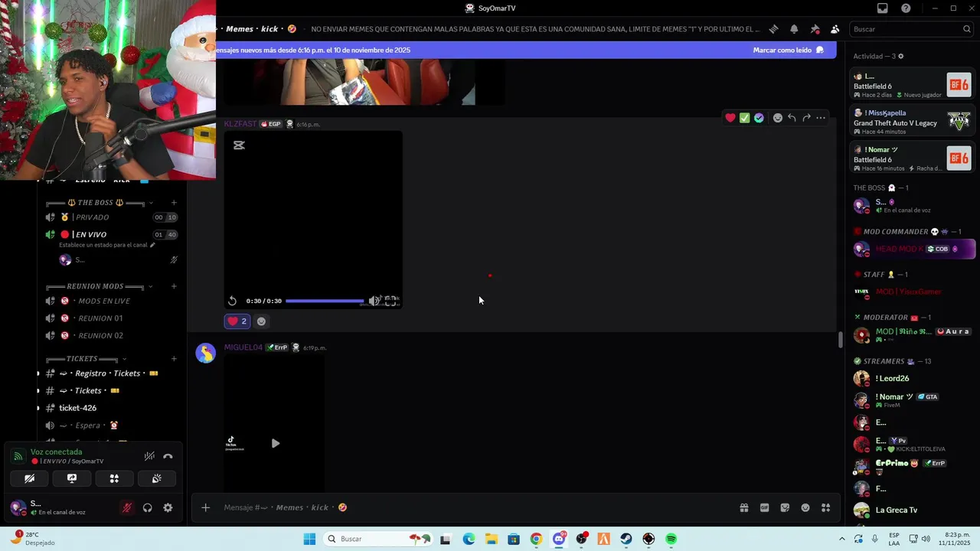
Task: Open member La Greca Tv
Action: coord(913,510)
